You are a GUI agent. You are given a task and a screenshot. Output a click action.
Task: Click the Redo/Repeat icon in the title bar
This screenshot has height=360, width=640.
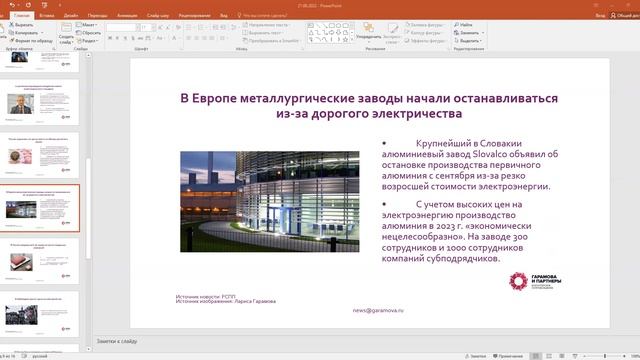click(x=28, y=5)
